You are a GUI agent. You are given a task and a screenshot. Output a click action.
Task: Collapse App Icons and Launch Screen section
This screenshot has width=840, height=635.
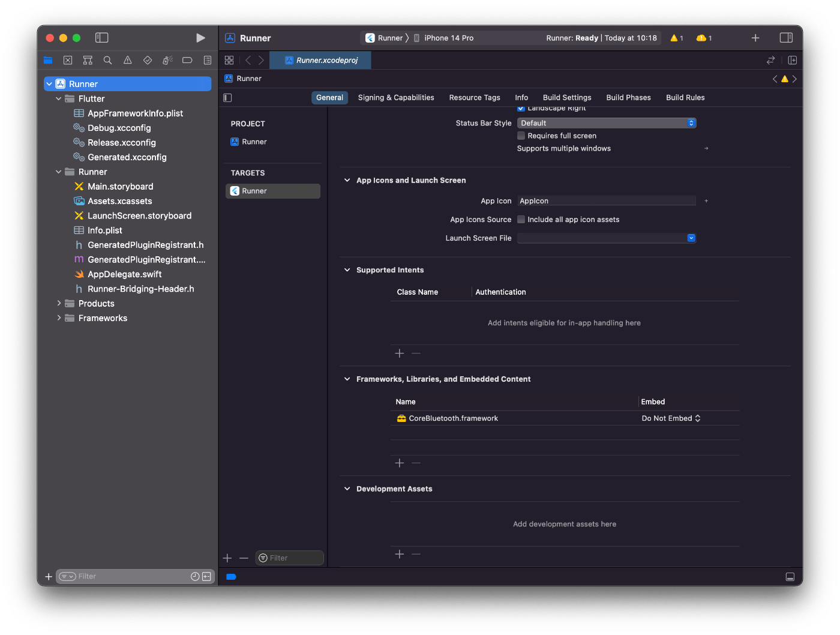(x=347, y=180)
